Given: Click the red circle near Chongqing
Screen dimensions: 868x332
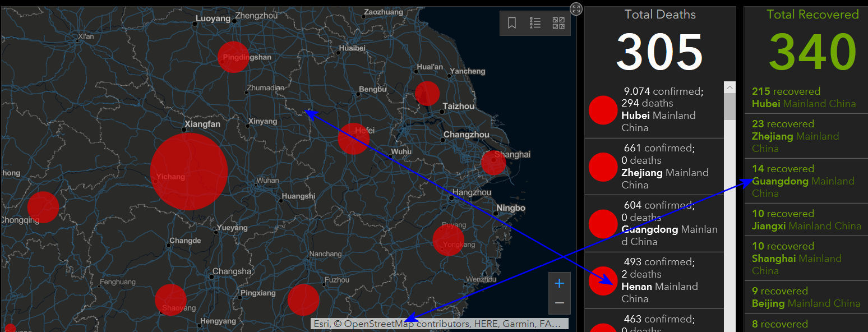Looking at the screenshot, I should pos(43,207).
